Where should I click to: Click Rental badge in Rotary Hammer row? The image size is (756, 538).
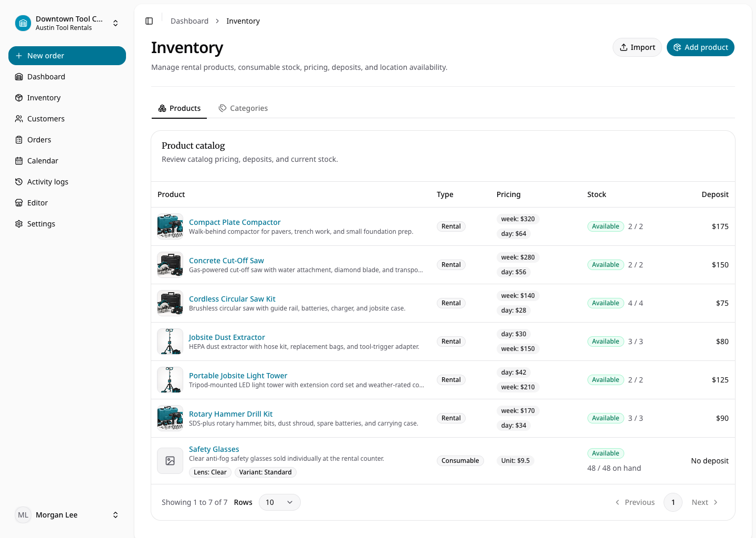tap(451, 418)
